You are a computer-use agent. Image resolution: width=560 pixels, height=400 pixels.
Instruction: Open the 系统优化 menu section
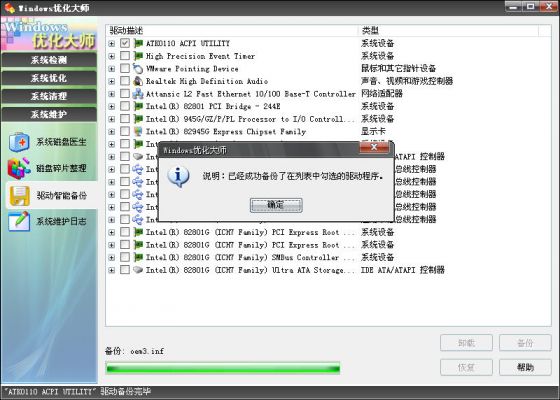click(49, 78)
